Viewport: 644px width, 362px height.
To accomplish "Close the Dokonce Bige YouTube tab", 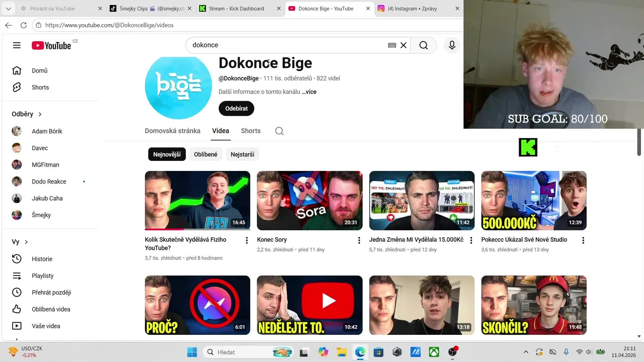I will click(x=368, y=9).
